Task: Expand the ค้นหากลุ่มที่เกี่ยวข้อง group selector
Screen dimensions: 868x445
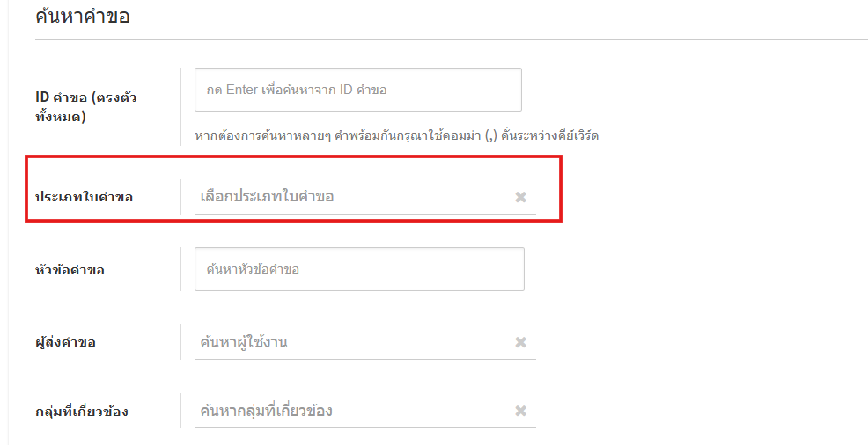Action: click(352, 411)
